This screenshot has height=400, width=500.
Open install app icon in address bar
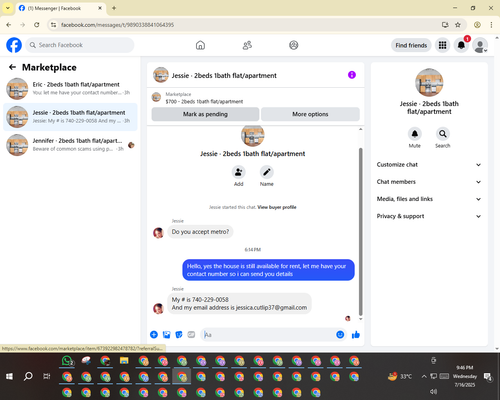click(x=445, y=25)
